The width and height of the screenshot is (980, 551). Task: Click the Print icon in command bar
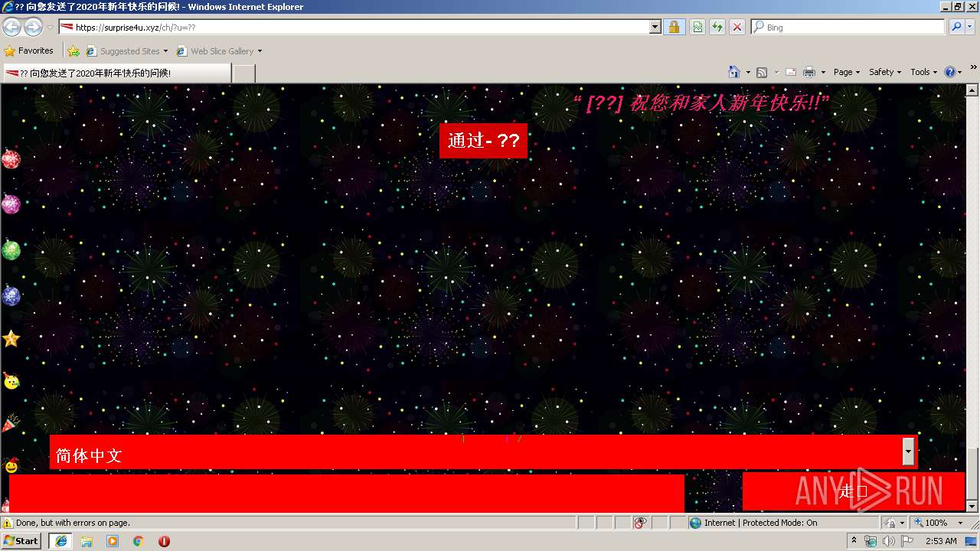point(808,72)
